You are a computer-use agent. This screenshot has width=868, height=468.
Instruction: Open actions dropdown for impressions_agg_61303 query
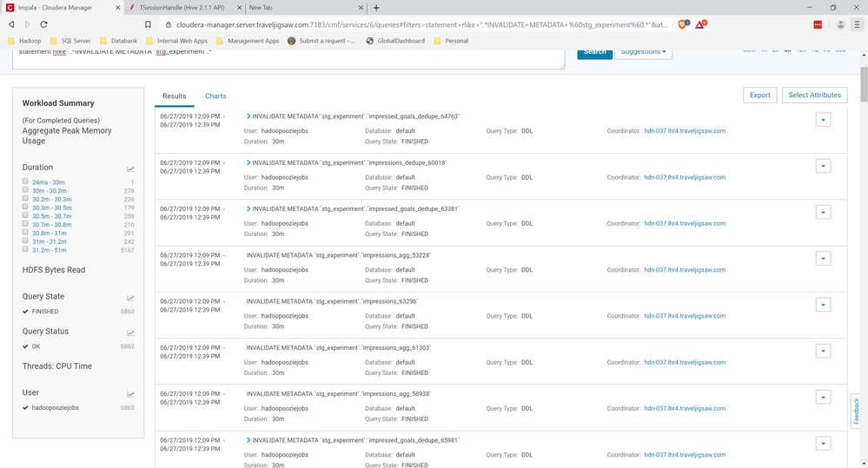(823, 351)
